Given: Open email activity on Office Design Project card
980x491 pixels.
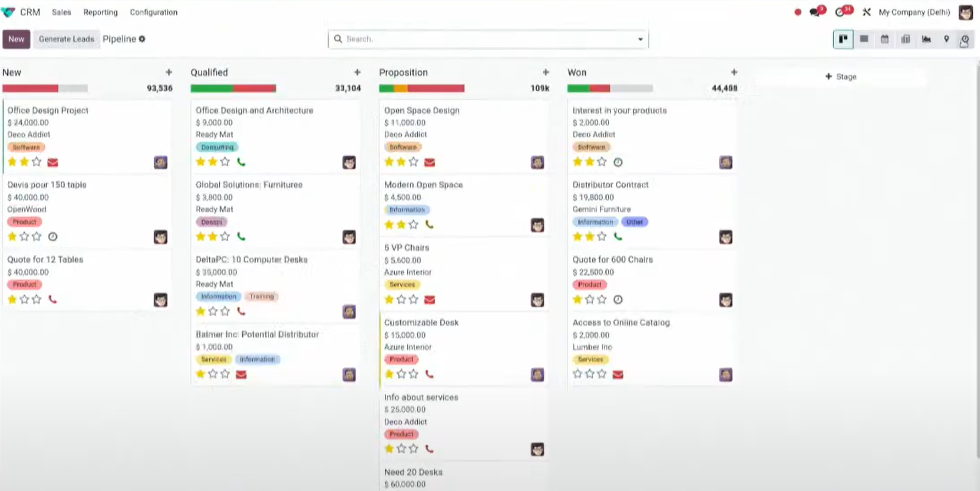Looking at the screenshot, I should 52,162.
